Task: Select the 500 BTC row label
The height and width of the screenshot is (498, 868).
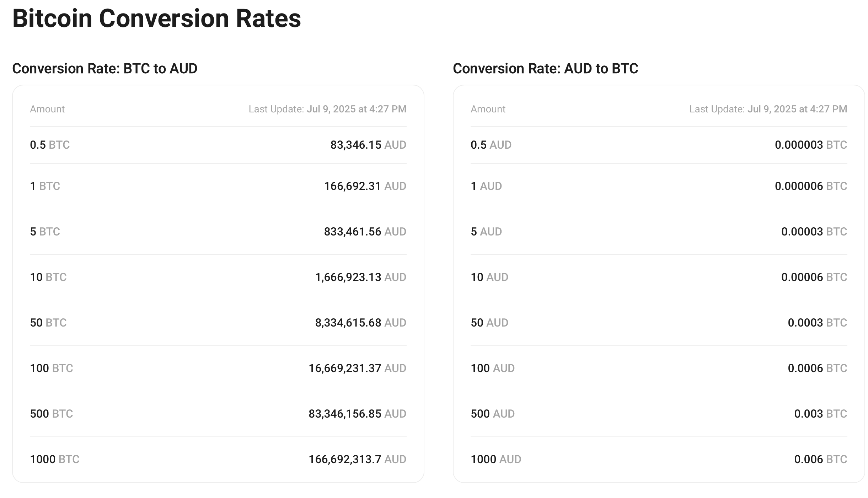Action: (51, 414)
